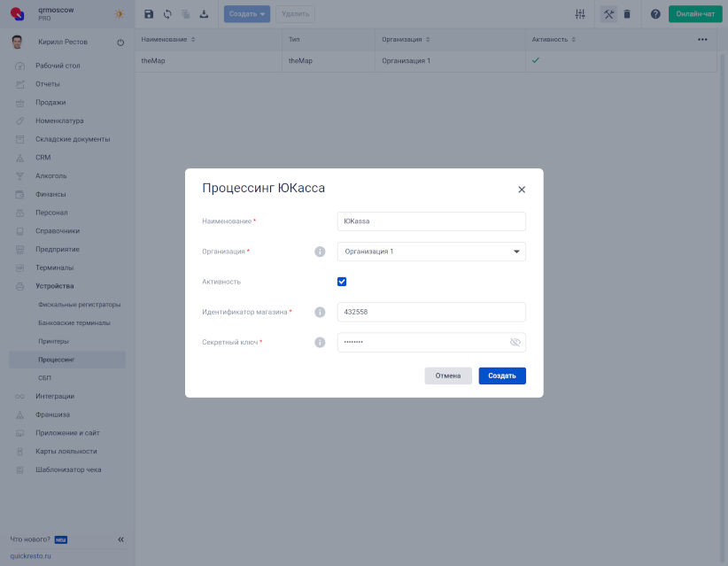Click the save floppy disk icon

click(149, 14)
